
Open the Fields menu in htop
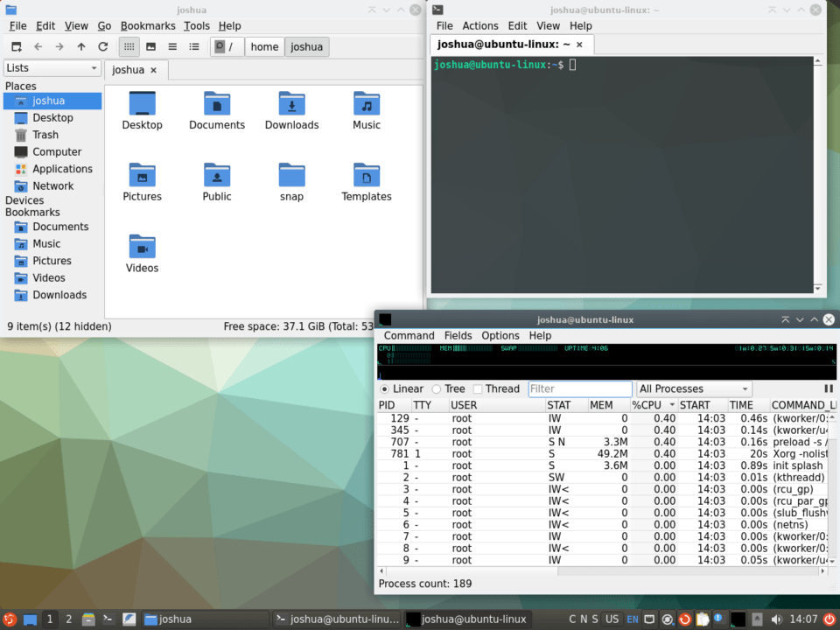coord(458,335)
